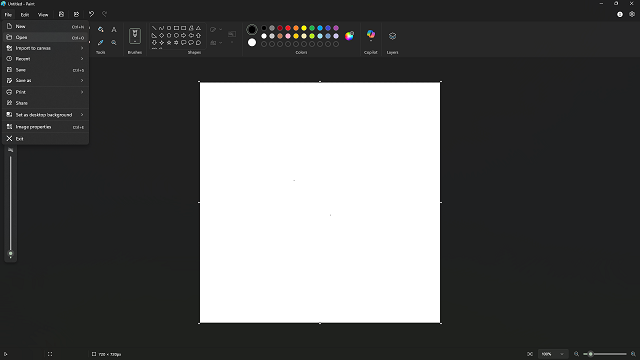640x360 pixels.
Task: Click the share icon next to save
Action: pos(76,14)
